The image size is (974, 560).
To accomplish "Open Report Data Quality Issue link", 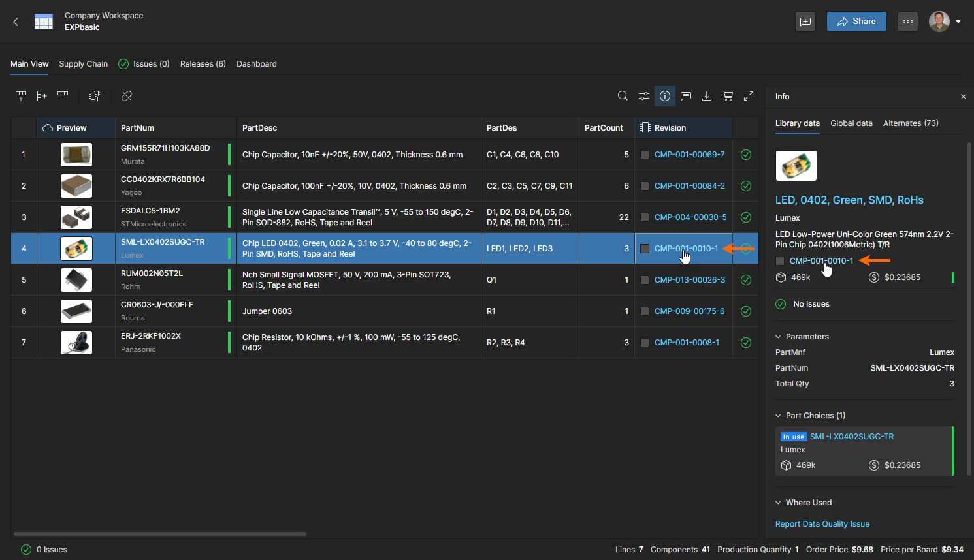I will coord(822,524).
